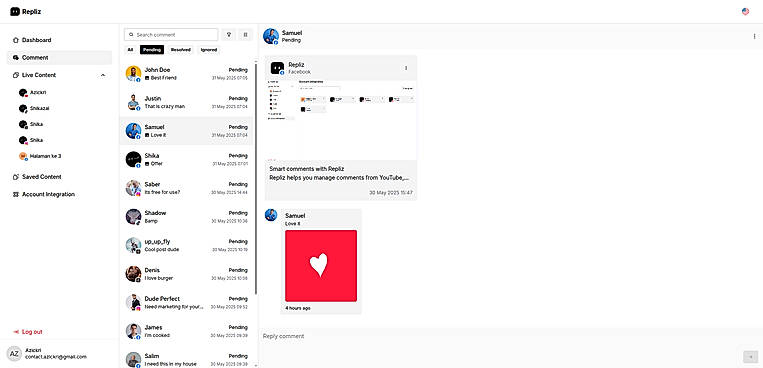Collapse the Live Content section
The width and height of the screenshot is (763, 368).
tap(103, 75)
